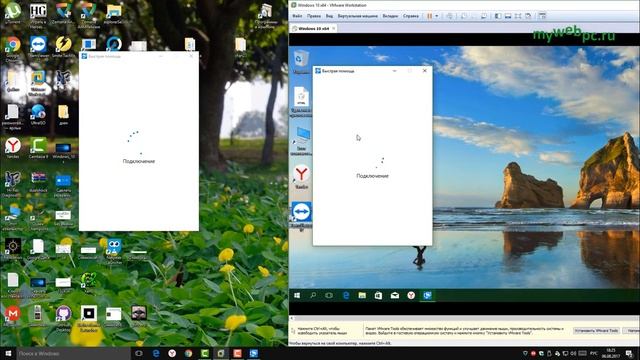Open the Вкладки menu in VMware
The width and height of the screenshot is (640, 360).
[x=390, y=16]
